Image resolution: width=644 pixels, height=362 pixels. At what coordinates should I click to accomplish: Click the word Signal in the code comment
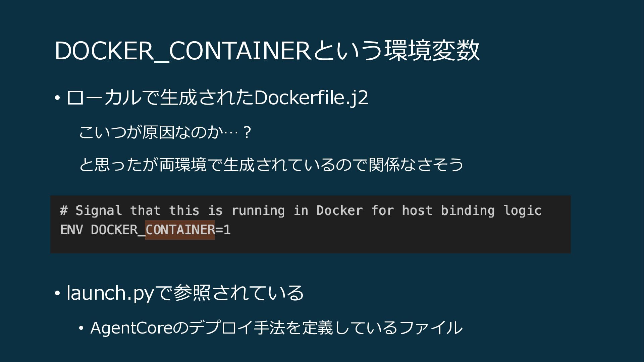click(99, 210)
